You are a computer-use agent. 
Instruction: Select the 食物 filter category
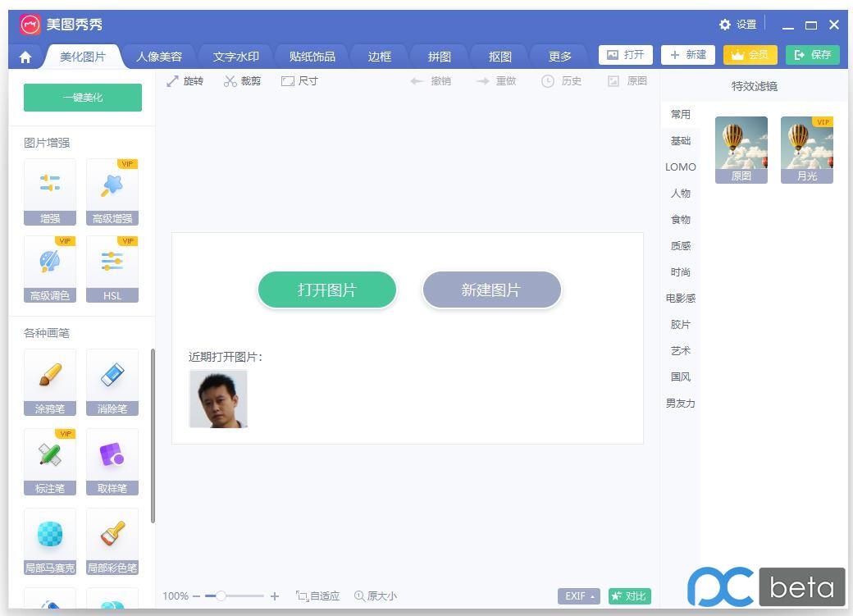680,219
